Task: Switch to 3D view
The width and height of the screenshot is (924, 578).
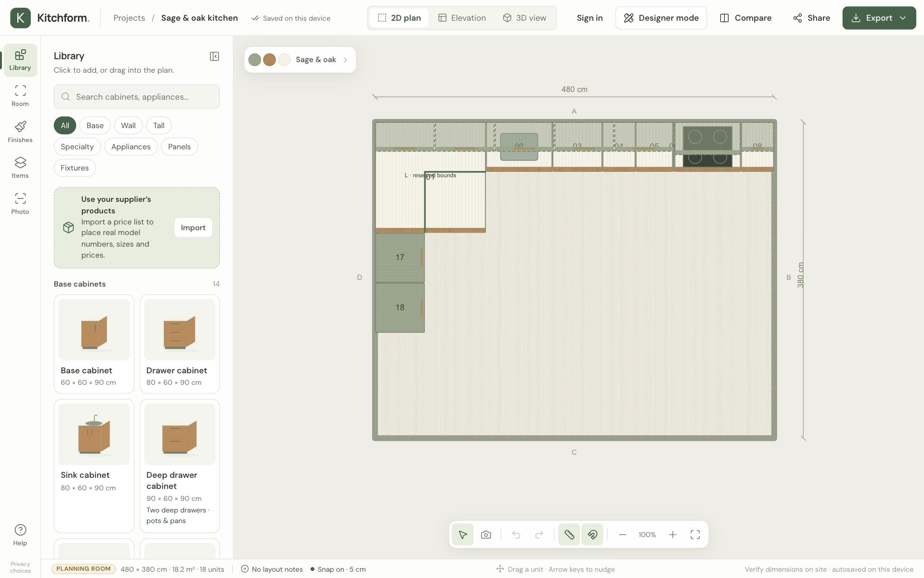Action: click(x=525, y=18)
